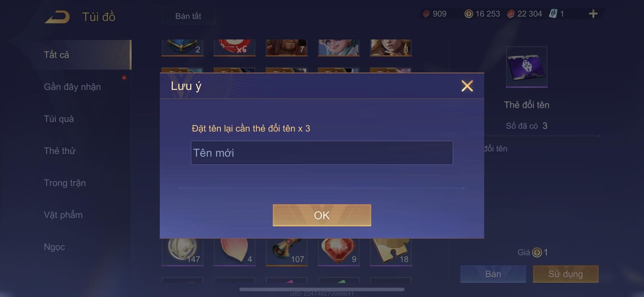
Task: Click the gold coin currency icon
Action: point(469,14)
